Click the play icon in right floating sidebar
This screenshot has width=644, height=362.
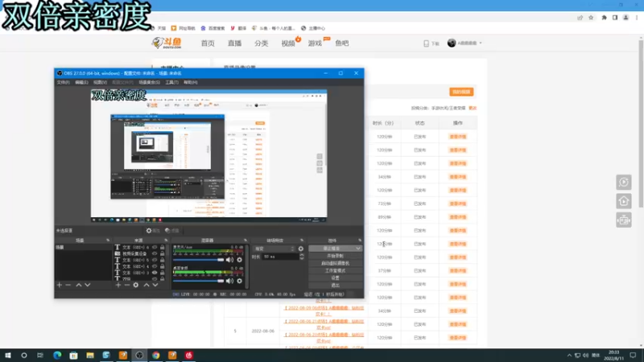pyautogui.click(x=624, y=183)
